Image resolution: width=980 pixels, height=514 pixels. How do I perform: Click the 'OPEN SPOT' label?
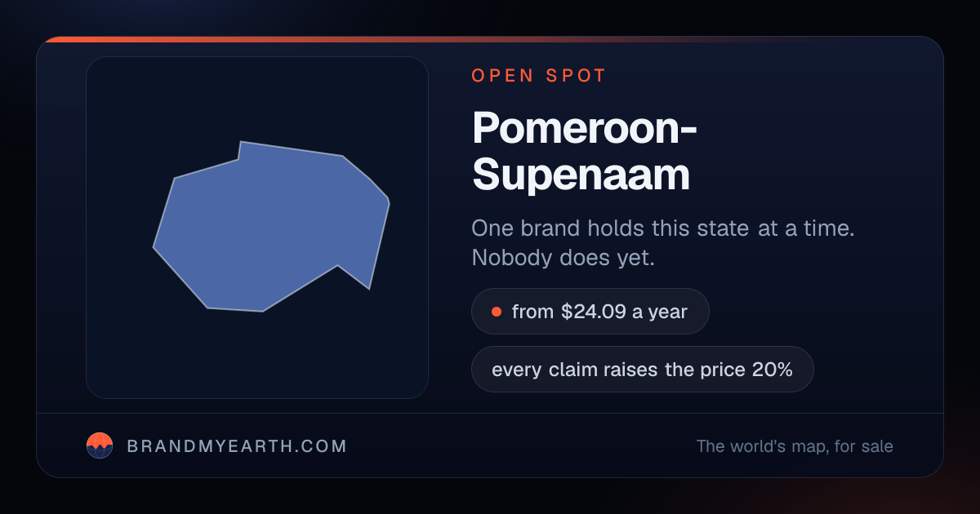pos(539,76)
